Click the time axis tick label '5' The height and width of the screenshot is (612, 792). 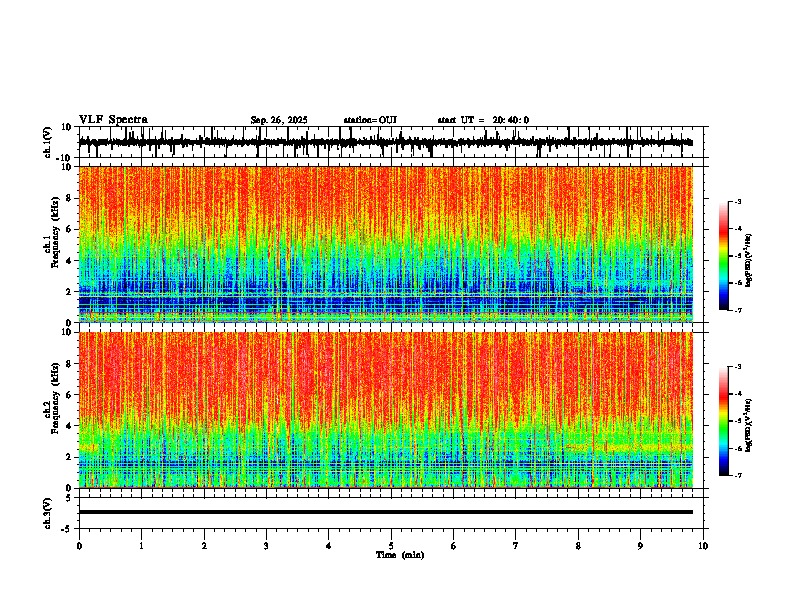click(x=391, y=546)
